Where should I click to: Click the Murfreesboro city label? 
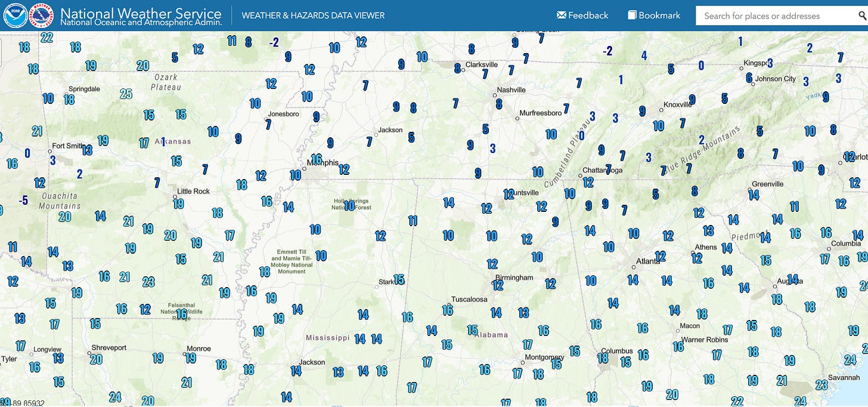[x=541, y=113]
